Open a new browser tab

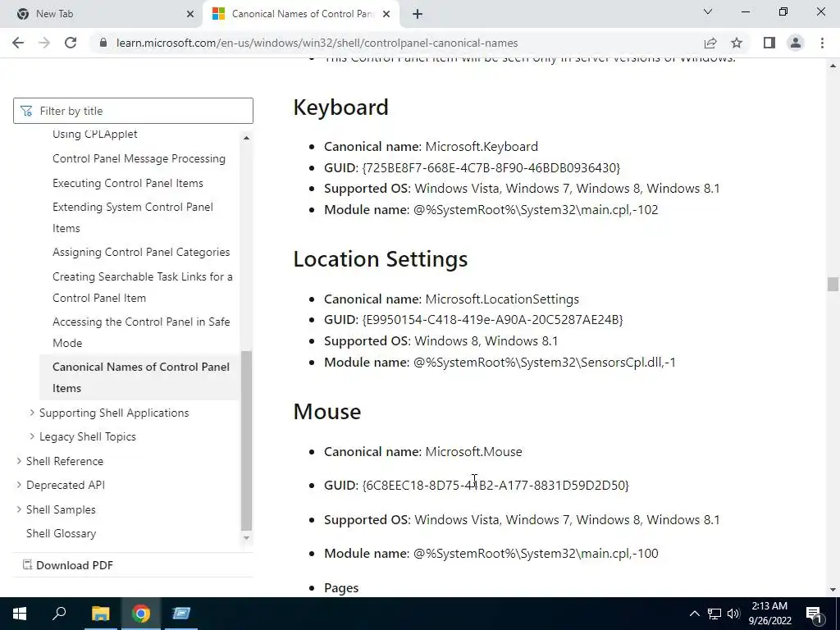tap(418, 14)
